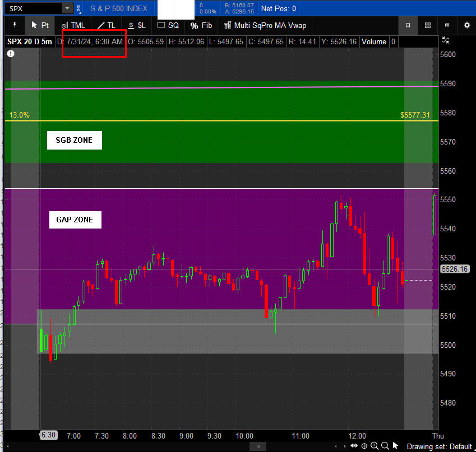Click the Thu date label on time axis
The height and width of the screenshot is (452, 476).
(438, 436)
